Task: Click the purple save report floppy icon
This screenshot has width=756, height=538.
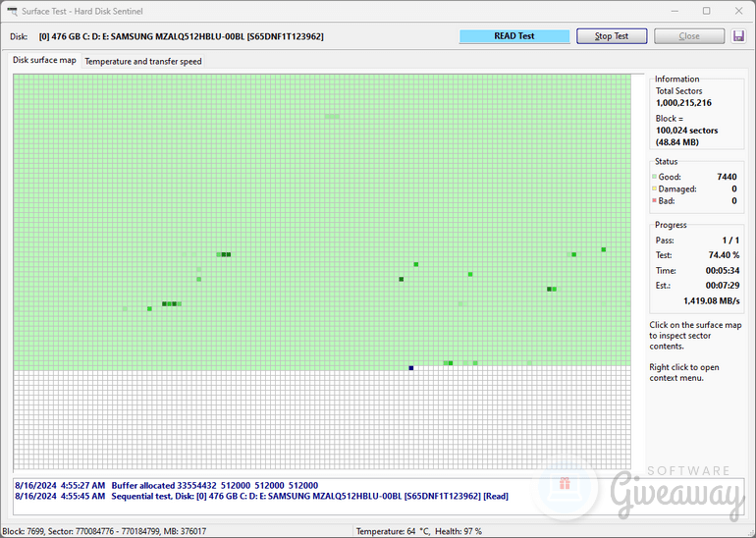Action: point(738,36)
